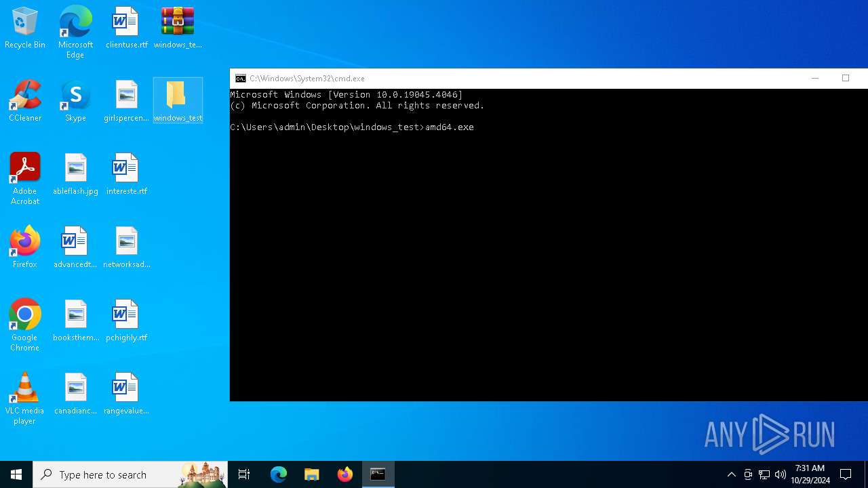This screenshot has height=488, width=868.
Task: Select the clientuse.rtf document icon
Action: click(126, 28)
